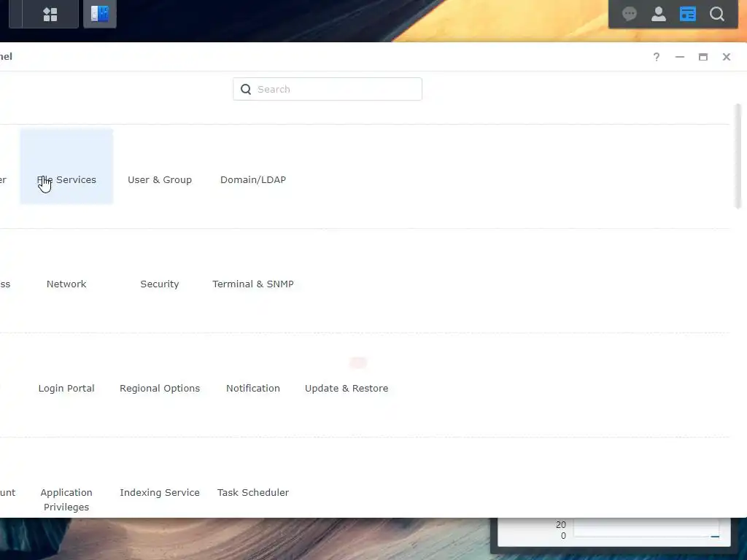Open Domain/LDAP settings
The image size is (747, 560).
pyautogui.click(x=253, y=179)
